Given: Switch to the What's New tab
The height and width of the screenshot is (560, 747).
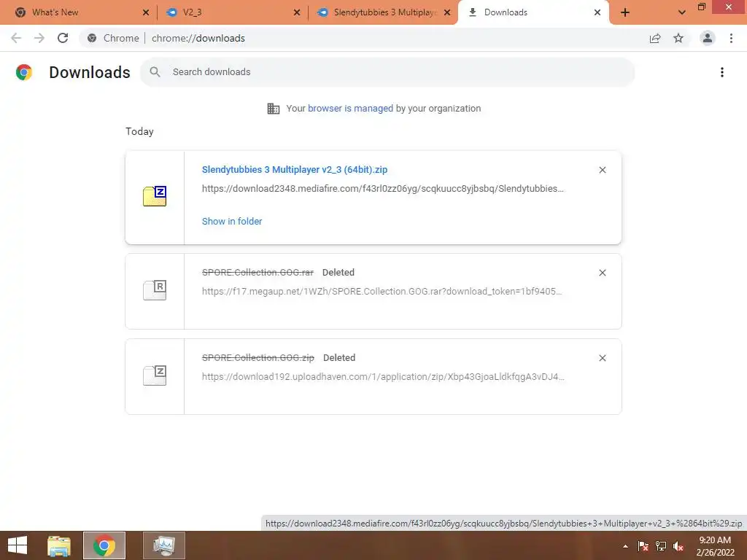Looking at the screenshot, I should [x=79, y=12].
